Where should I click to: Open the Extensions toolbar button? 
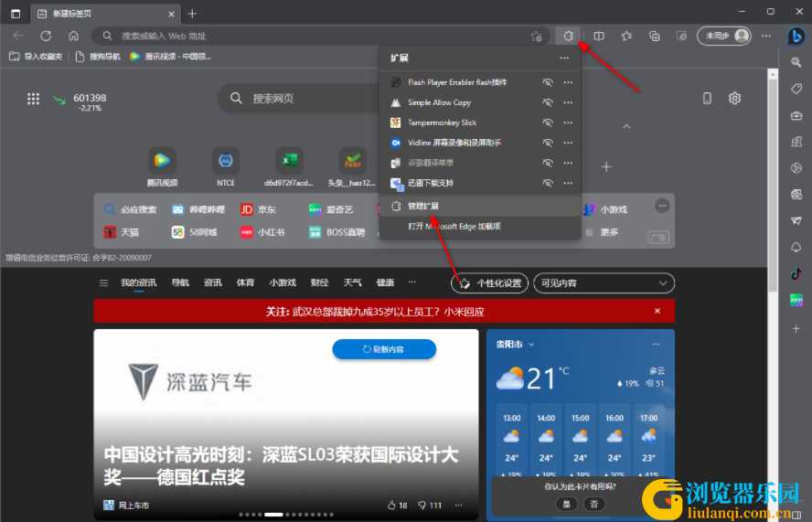(x=568, y=36)
